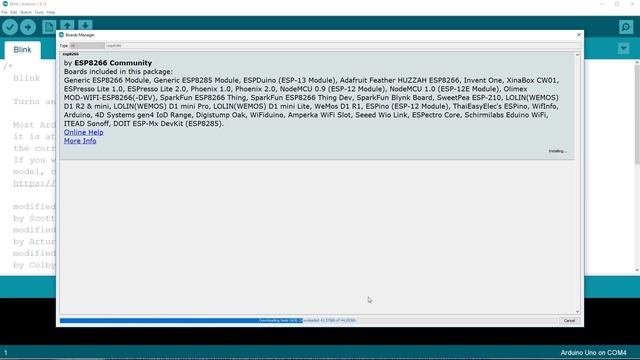Click the Boards Manager title bar icon
The width and height of the screenshot is (640, 360).
(62, 35)
